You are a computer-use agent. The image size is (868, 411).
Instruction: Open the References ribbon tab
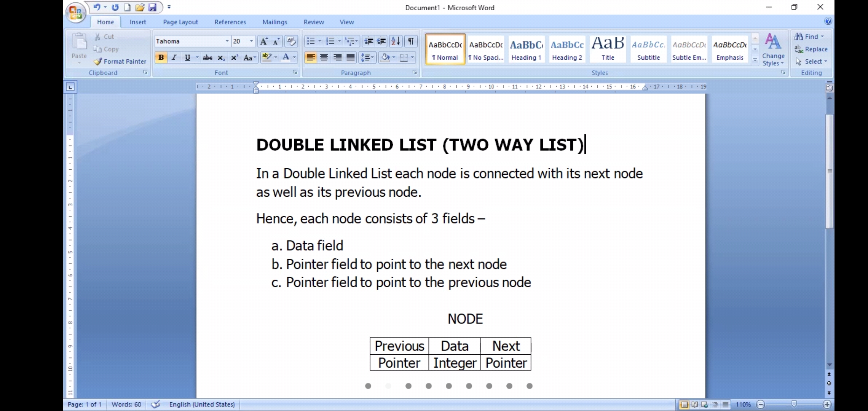pos(230,22)
